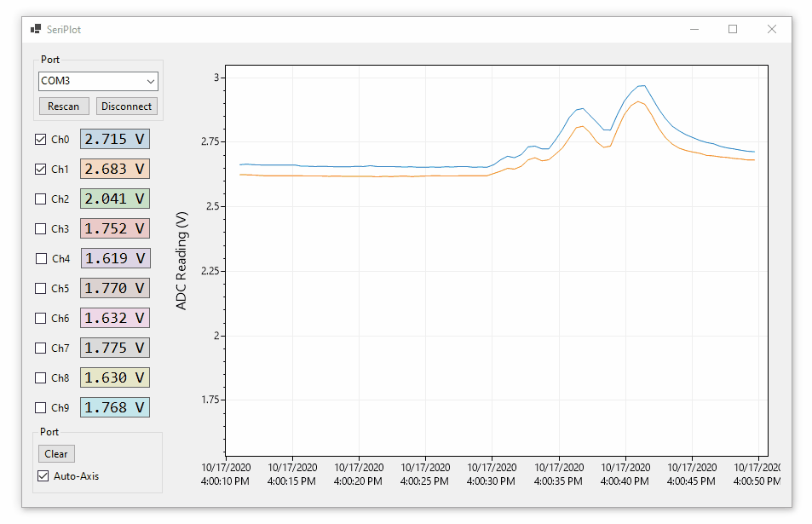Uncheck the Ch0 channel checkbox
Viewport: 812px width, 524px height.
tap(41, 139)
